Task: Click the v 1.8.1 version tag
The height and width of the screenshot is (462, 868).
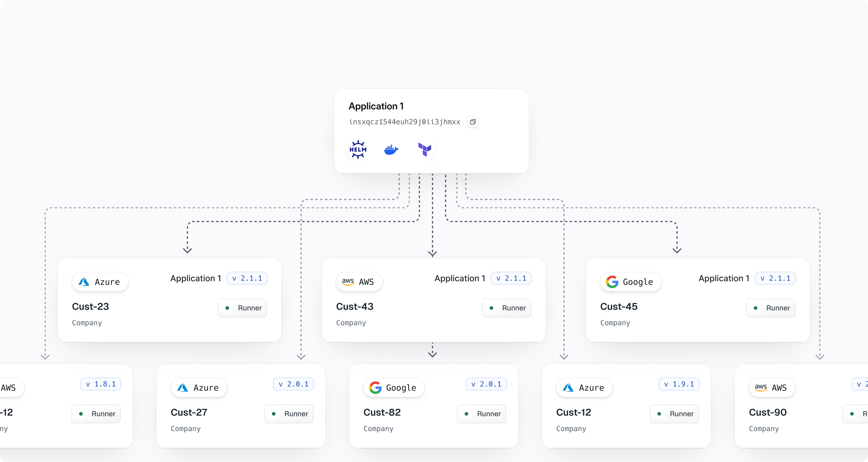Action: [x=101, y=384]
